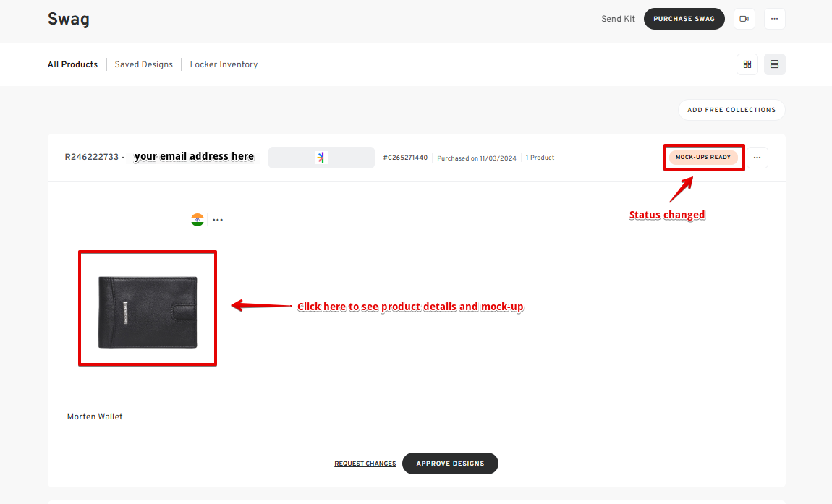Open the three-dot menu above wallet image
Viewport: 832px width, 504px height.
point(218,220)
